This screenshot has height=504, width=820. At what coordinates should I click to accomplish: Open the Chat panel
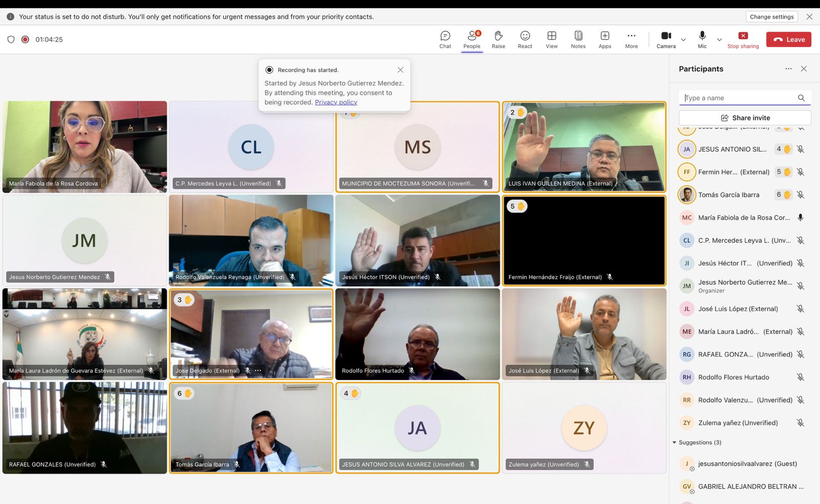(445, 39)
